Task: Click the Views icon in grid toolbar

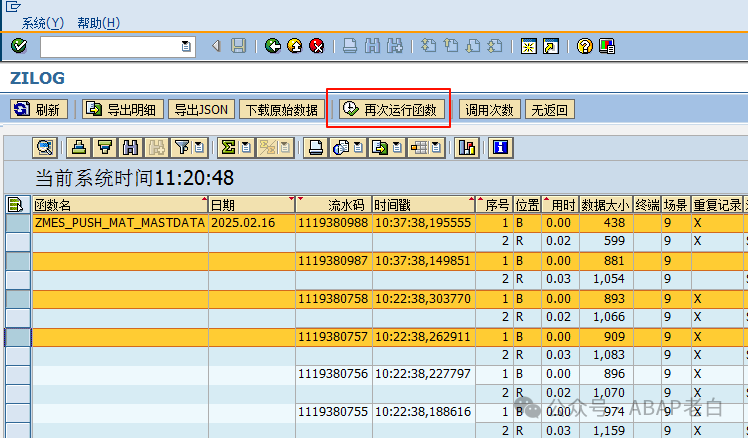Action: coord(341,148)
